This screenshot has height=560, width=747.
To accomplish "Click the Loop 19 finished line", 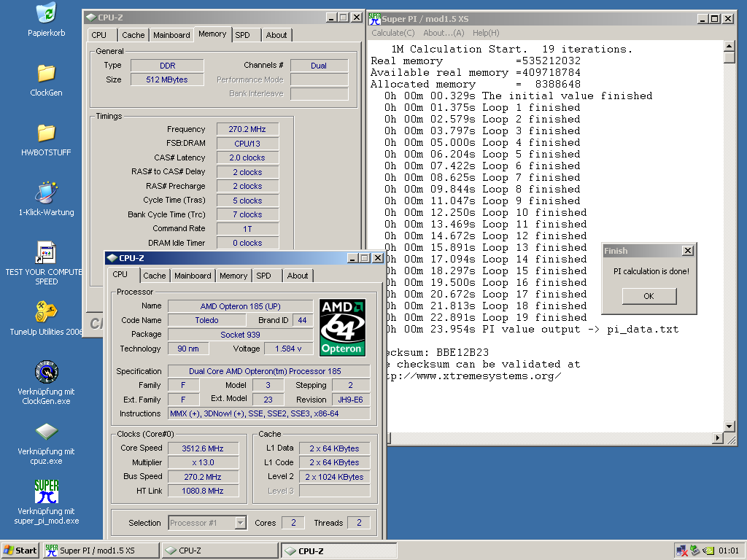I will click(x=486, y=318).
